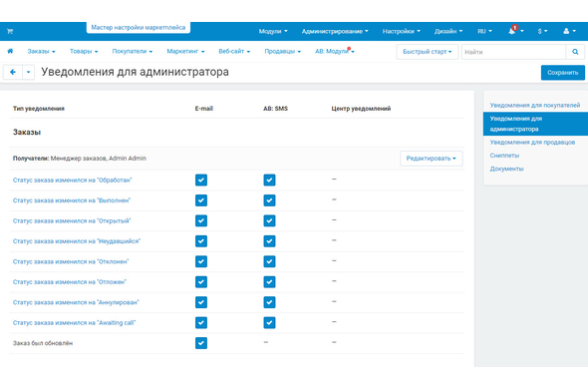588x390 pixels.
Task: Open the Товары menu
Action: click(84, 52)
